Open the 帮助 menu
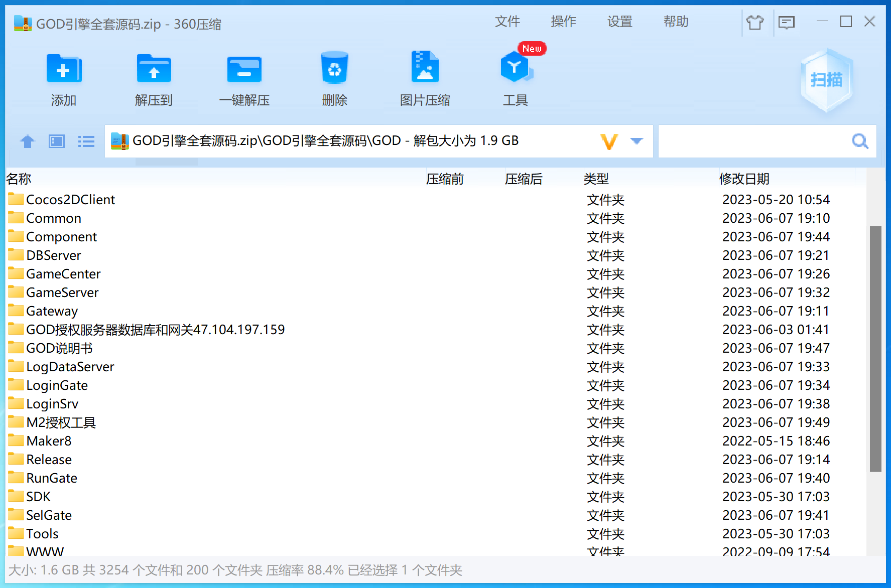 pos(676,22)
